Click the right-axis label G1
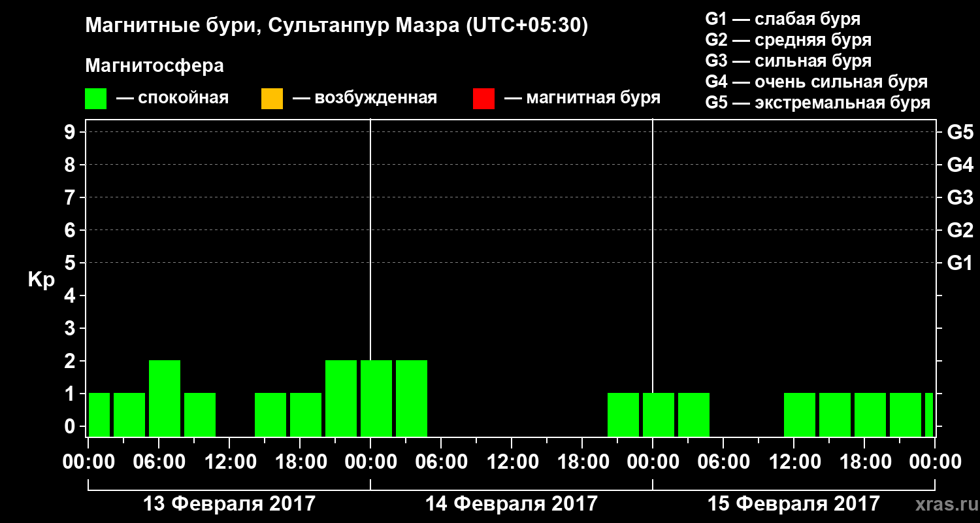The width and height of the screenshot is (980, 523). (960, 263)
